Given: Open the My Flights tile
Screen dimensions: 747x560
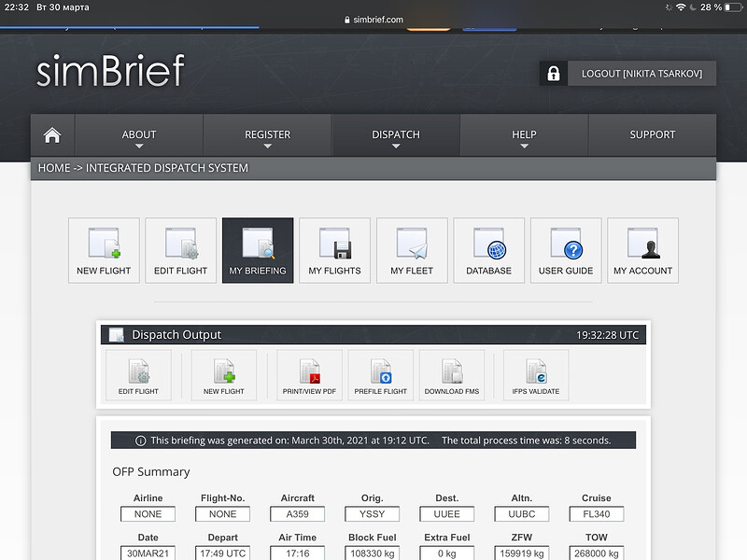Looking at the screenshot, I should coord(335,250).
